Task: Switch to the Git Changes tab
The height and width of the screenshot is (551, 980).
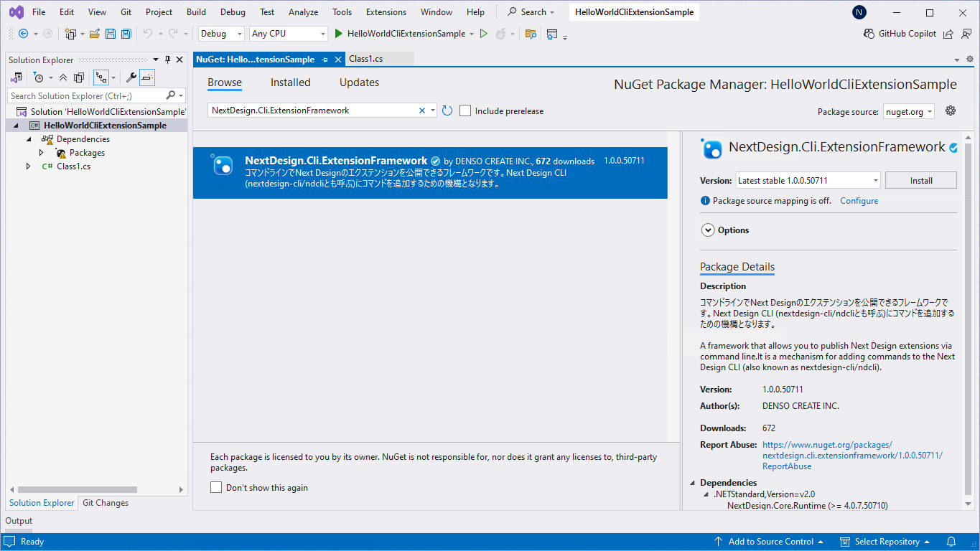Action: pos(106,503)
